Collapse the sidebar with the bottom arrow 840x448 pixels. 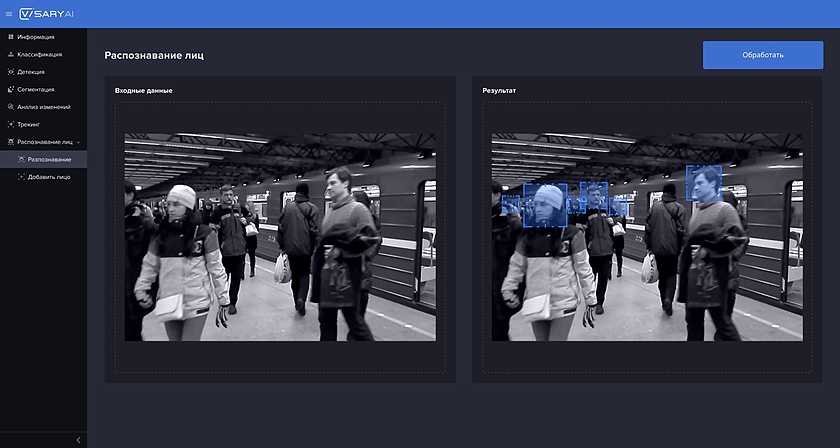78,440
